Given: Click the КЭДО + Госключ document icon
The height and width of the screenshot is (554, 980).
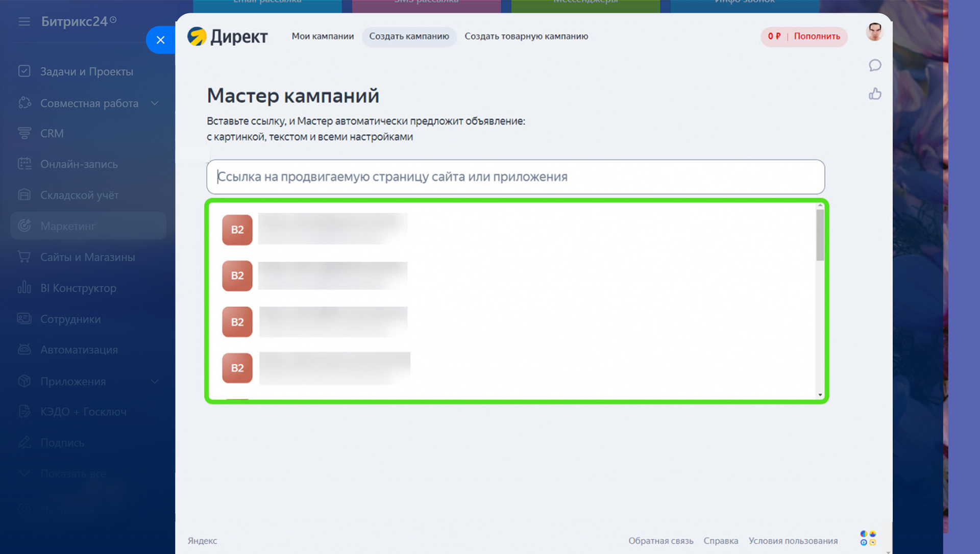Looking at the screenshot, I should click(x=24, y=411).
